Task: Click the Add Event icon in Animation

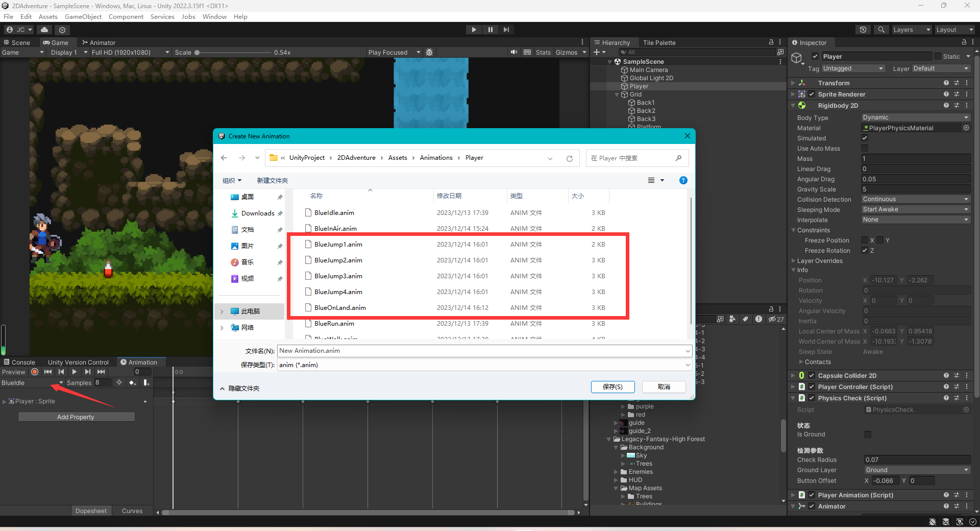Action: coord(146,382)
